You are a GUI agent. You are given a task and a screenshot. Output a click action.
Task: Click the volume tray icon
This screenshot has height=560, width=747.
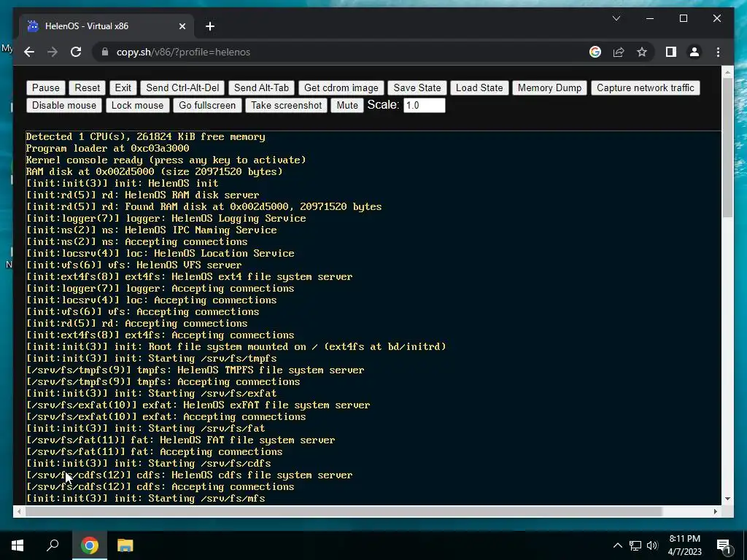pyautogui.click(x=652, y=545)
